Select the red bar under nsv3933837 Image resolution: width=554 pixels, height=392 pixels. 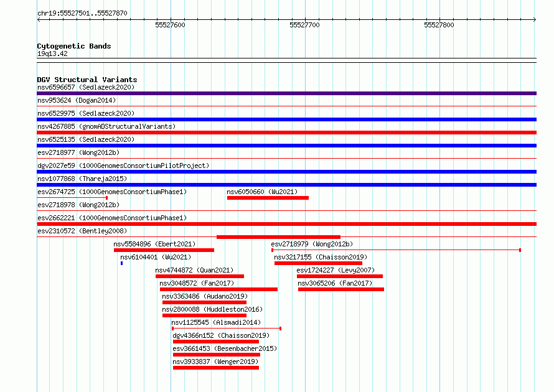216,368
